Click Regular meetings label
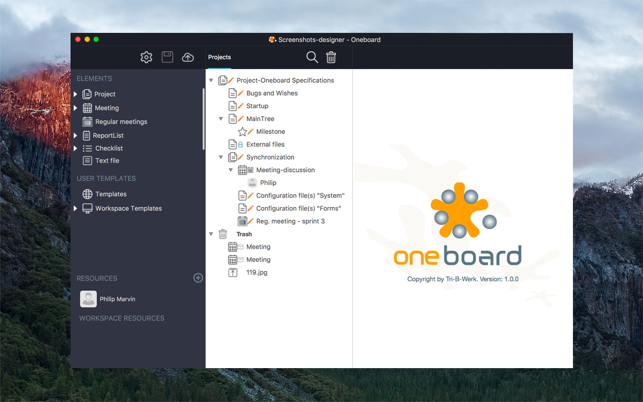The height and width of the screenshot is (402, 643). pos(121,121)
